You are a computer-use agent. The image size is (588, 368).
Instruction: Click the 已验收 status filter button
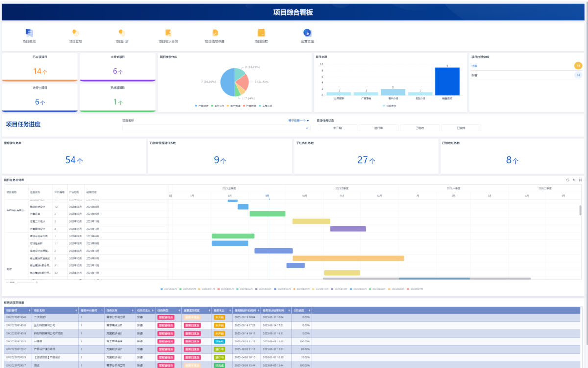tap(419, 128)
